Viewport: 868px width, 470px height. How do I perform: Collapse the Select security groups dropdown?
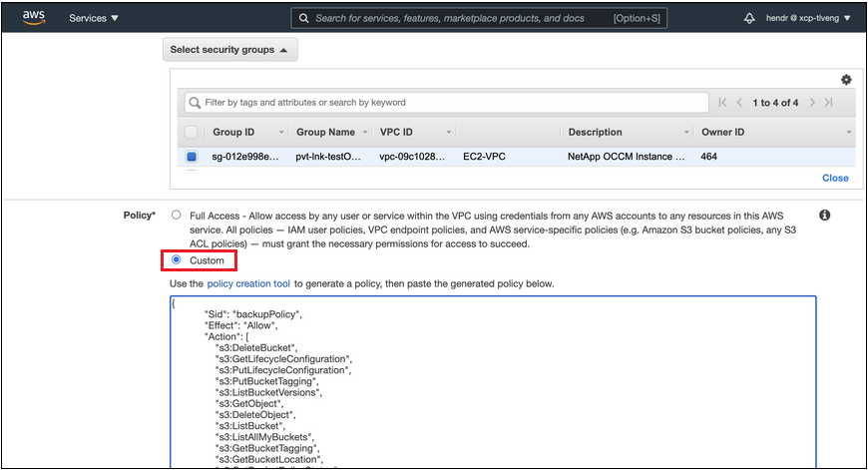pos(229,50)
